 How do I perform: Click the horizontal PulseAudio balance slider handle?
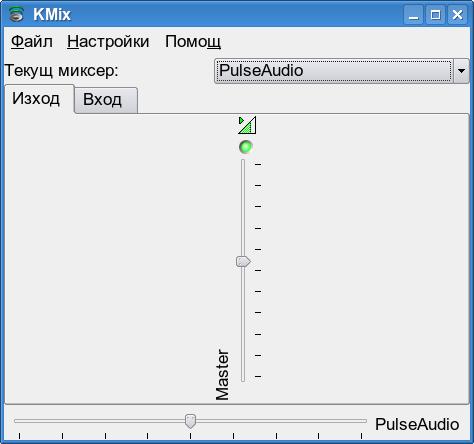tap(190, 421)
